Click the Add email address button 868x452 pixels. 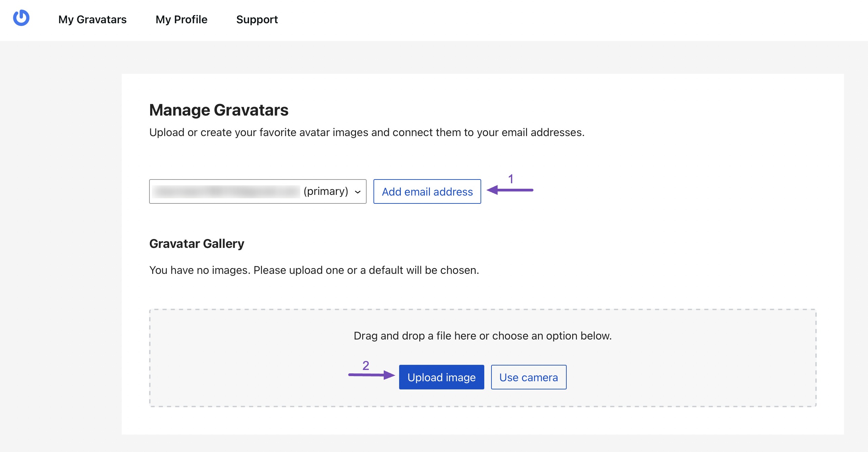pos(427,191)
